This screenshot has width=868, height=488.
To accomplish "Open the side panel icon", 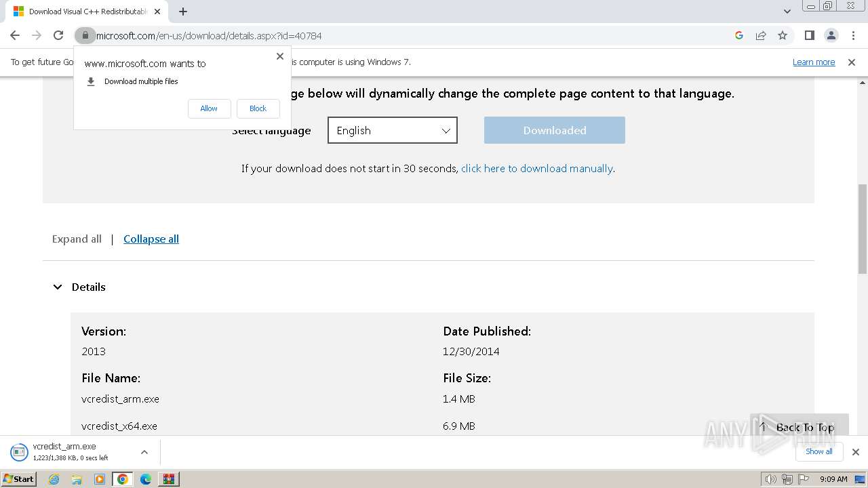I will [809, 35].
